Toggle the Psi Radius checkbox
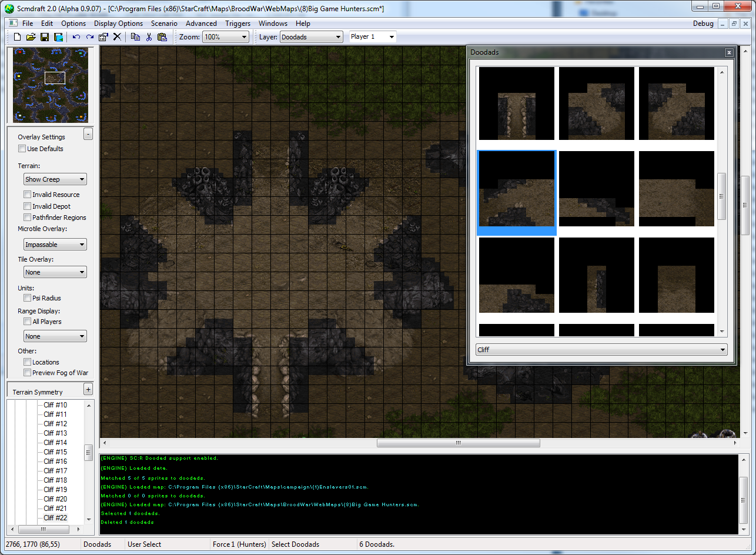The height and width of the screenshot is (555, 756). tap(27, 298)
